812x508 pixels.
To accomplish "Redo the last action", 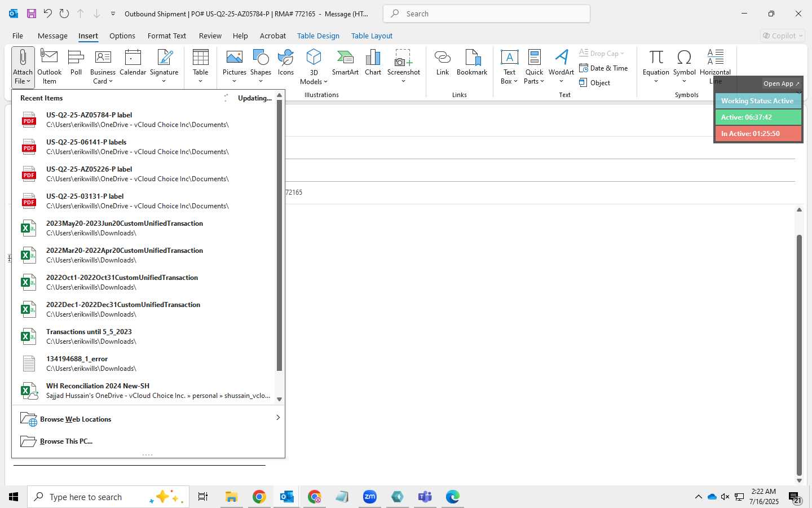I will click(64, 14).
